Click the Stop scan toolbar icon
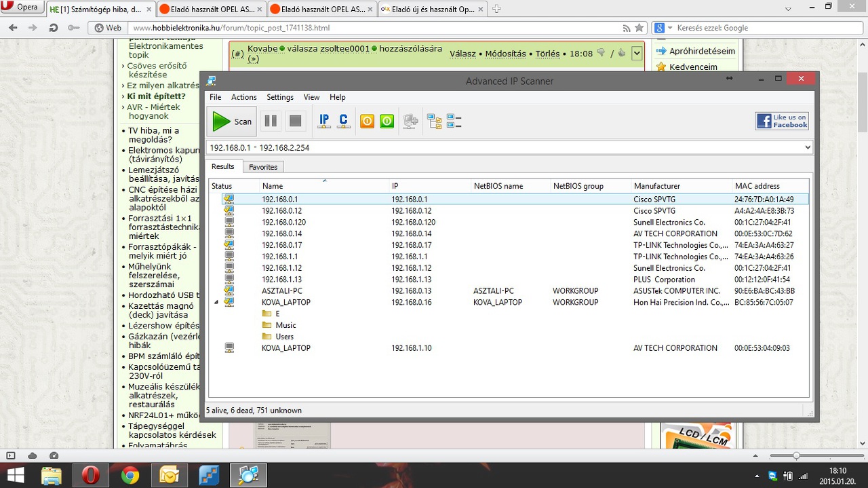The width and height of the screenshot is (868, 488). pos(295,121)
